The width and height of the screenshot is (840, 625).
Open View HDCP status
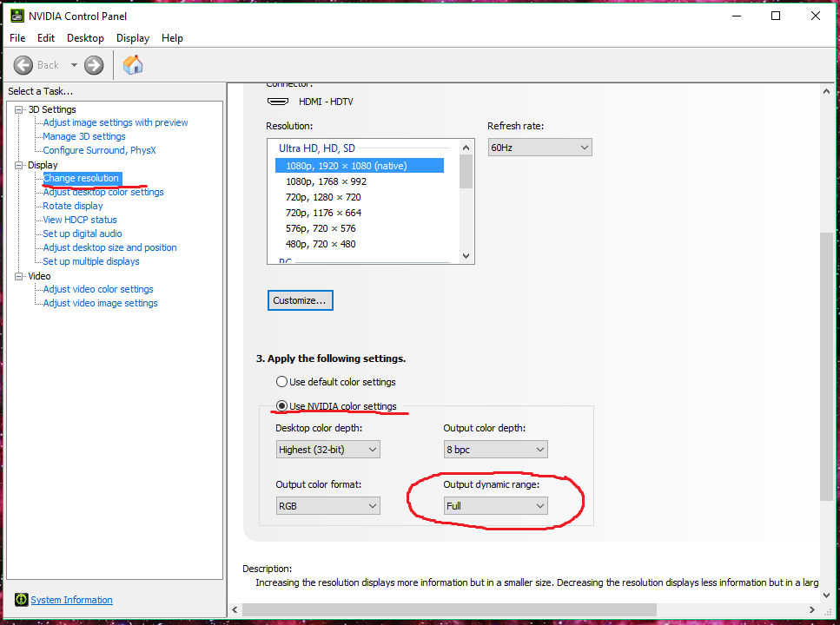[80, 220]
